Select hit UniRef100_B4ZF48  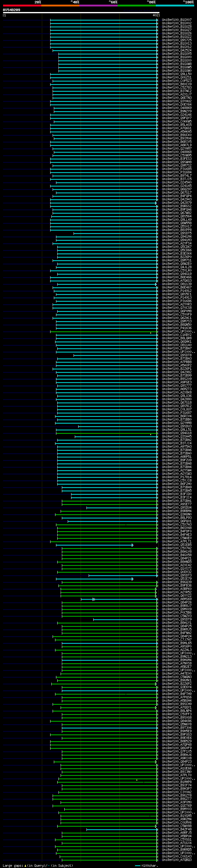click(x=177, y=830)
